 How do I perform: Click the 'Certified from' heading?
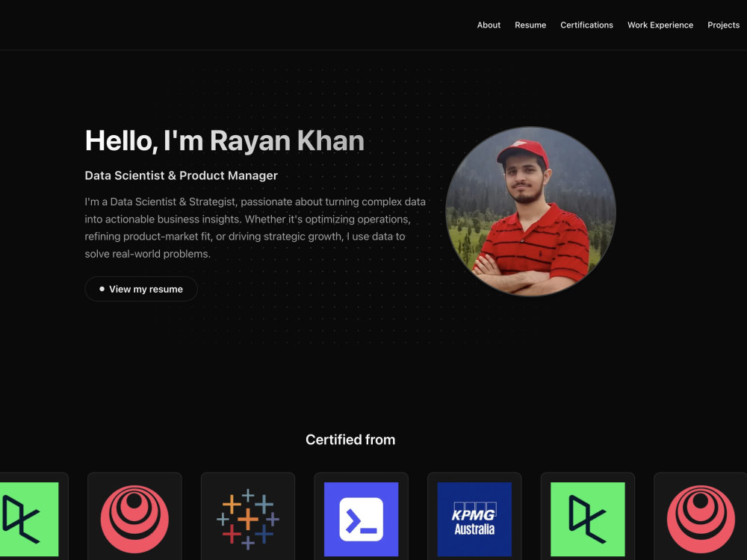[x=350, y=440]
